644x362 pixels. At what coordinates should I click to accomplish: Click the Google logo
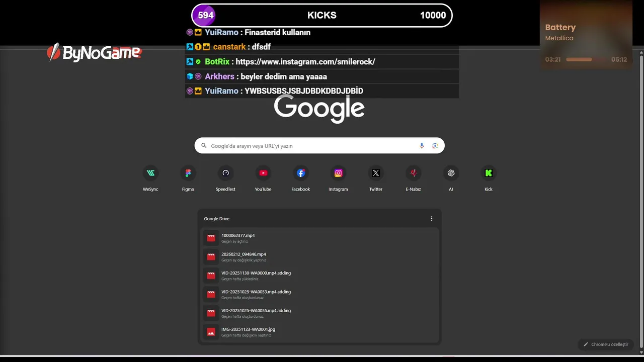pos(319,108)
